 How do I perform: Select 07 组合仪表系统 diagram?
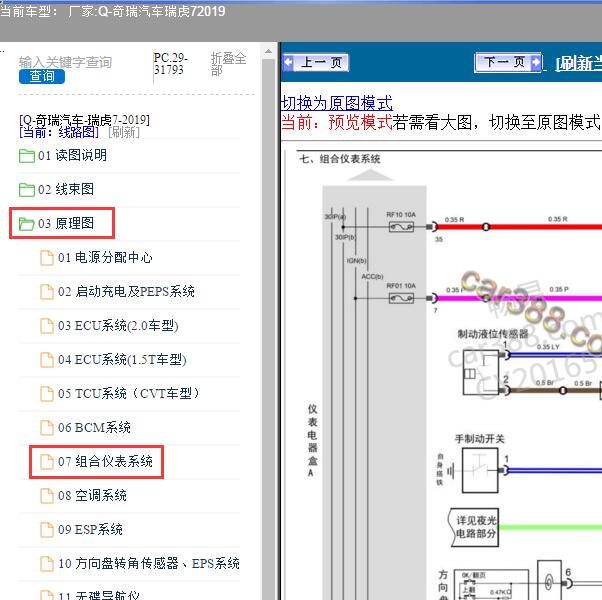tap(105, 461)
